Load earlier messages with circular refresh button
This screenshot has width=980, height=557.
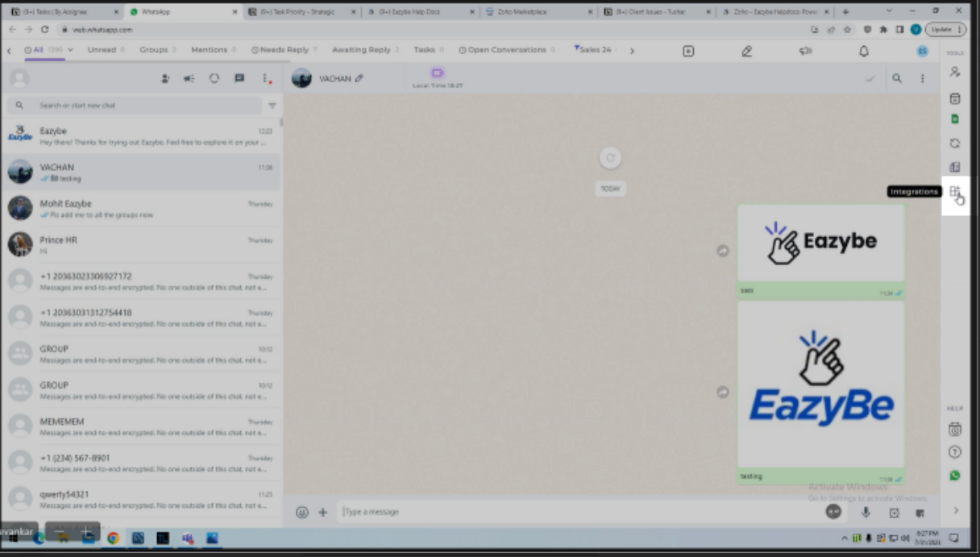pyautogui.click(x=610, y=158)
